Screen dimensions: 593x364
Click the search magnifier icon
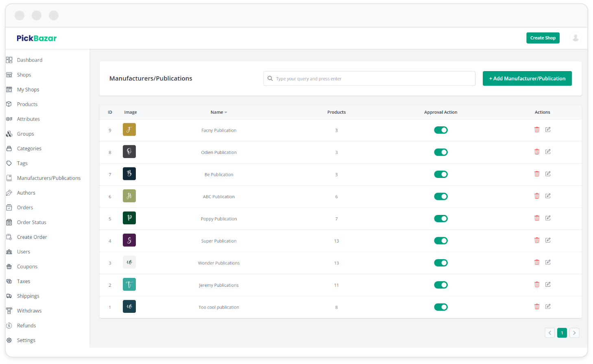[270, 78]
